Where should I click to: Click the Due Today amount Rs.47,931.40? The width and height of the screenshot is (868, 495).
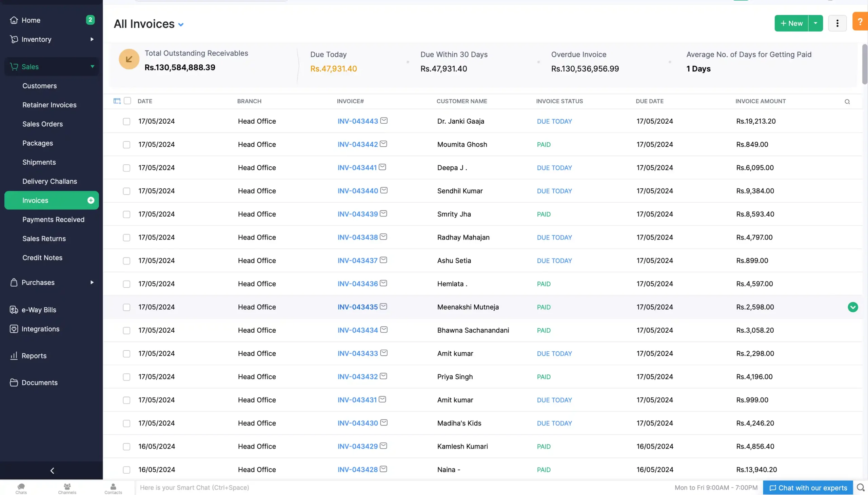click(333, 69)
